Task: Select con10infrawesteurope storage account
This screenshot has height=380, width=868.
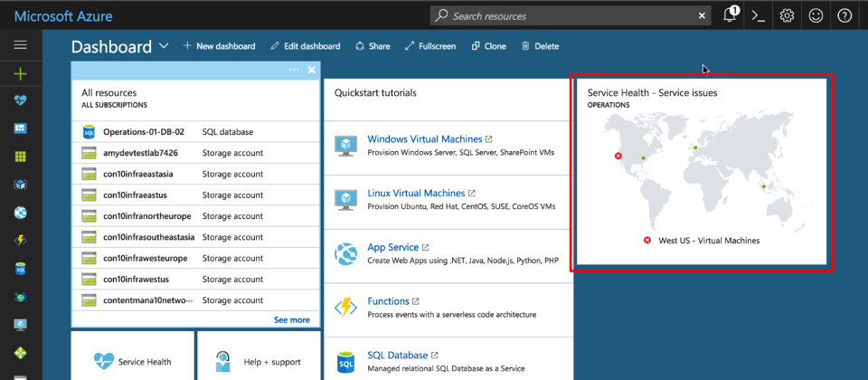Action: (195, 258)
